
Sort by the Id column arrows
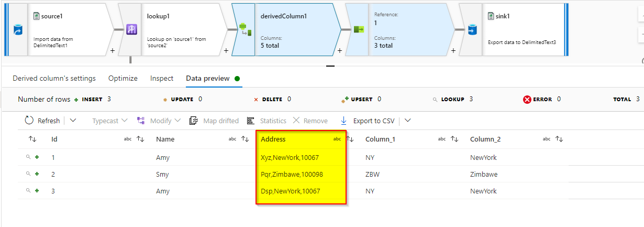click(x=140, y=139)
